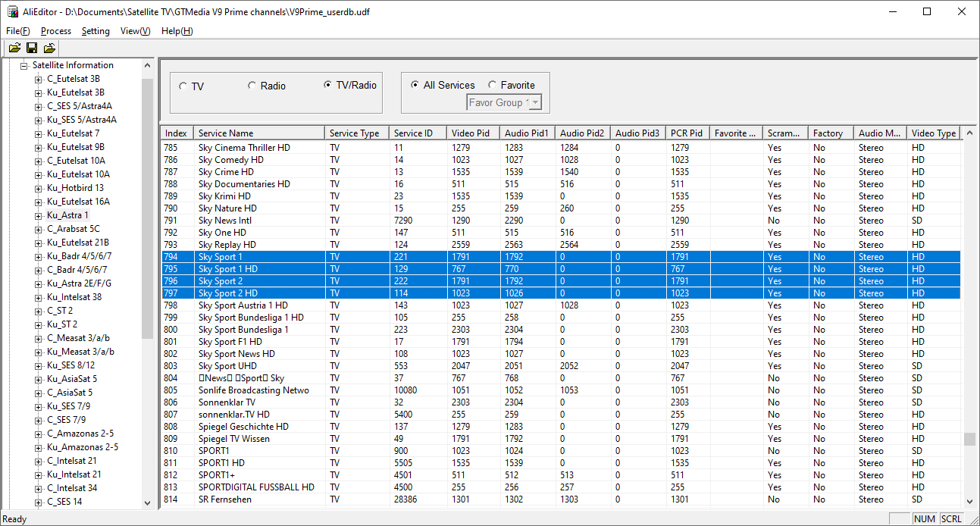Select Ku_Eutelsat 9B in satellite tree
The height and width of the screenshot is (526, 980).
76,147
